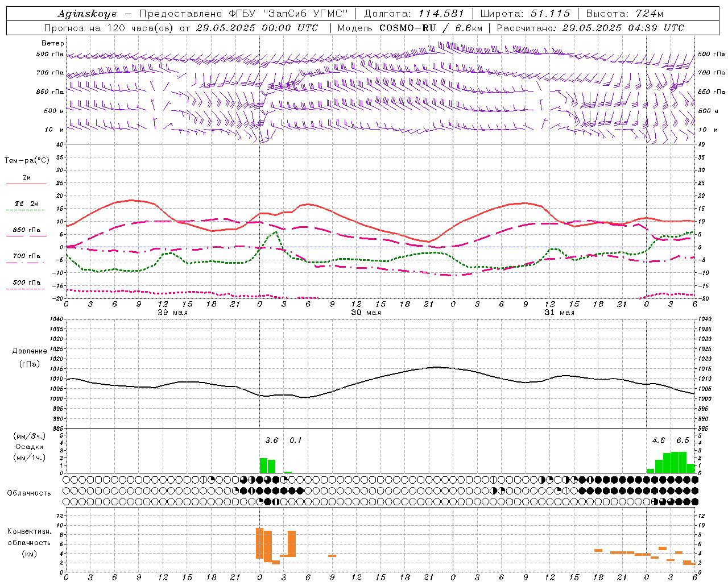
Task: Click the Давление pressure panel label
Action: (x=30, y=351)
